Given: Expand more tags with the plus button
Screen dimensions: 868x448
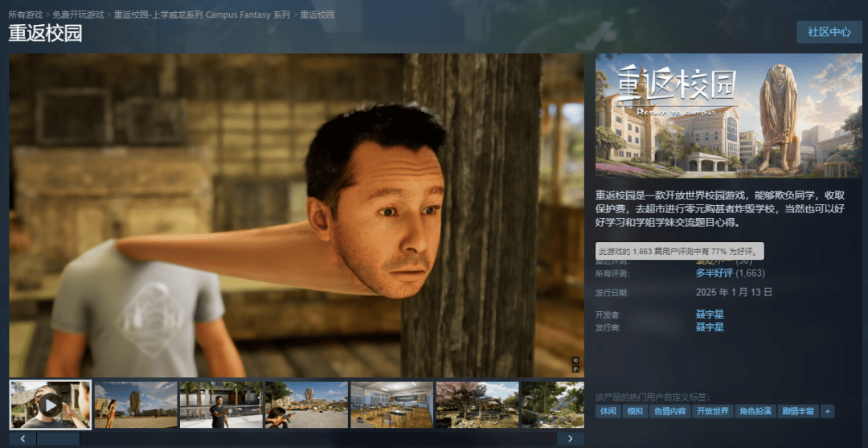Looking at the screenshot, I should pos(827,411).
